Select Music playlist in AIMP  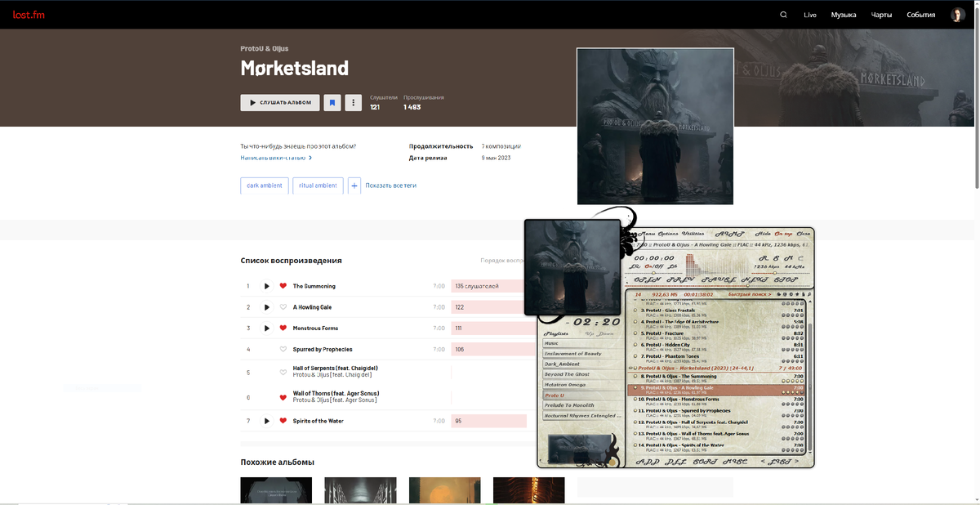pos(583,343)
